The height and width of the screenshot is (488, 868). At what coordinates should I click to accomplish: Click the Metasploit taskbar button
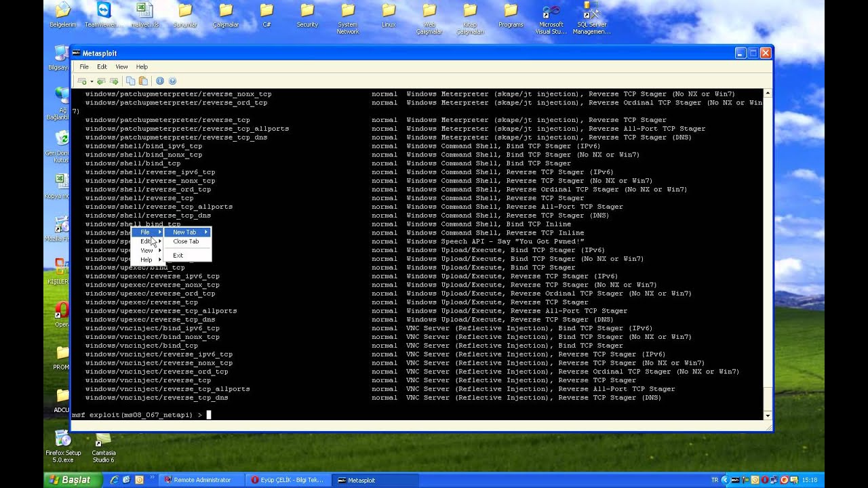[375, 480]
